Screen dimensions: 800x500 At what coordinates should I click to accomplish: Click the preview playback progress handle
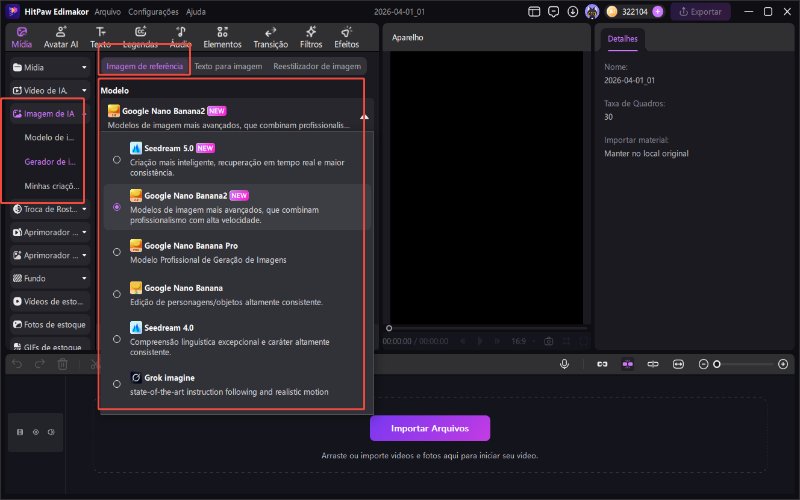(x=389, y=328)
